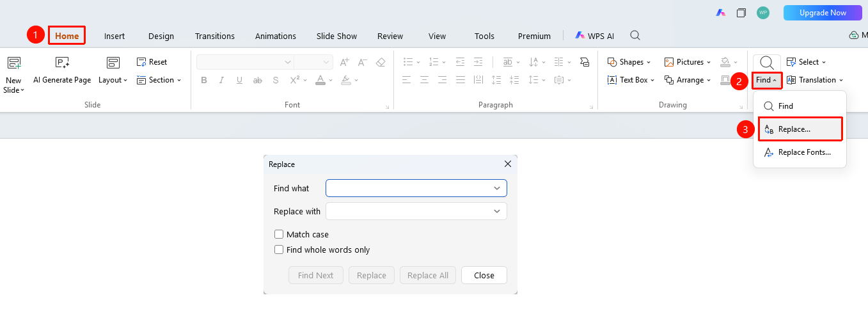The image size is (868, 325).
Task: Choose Find from the dropdown menu
Action: click(x=800, y=106)
